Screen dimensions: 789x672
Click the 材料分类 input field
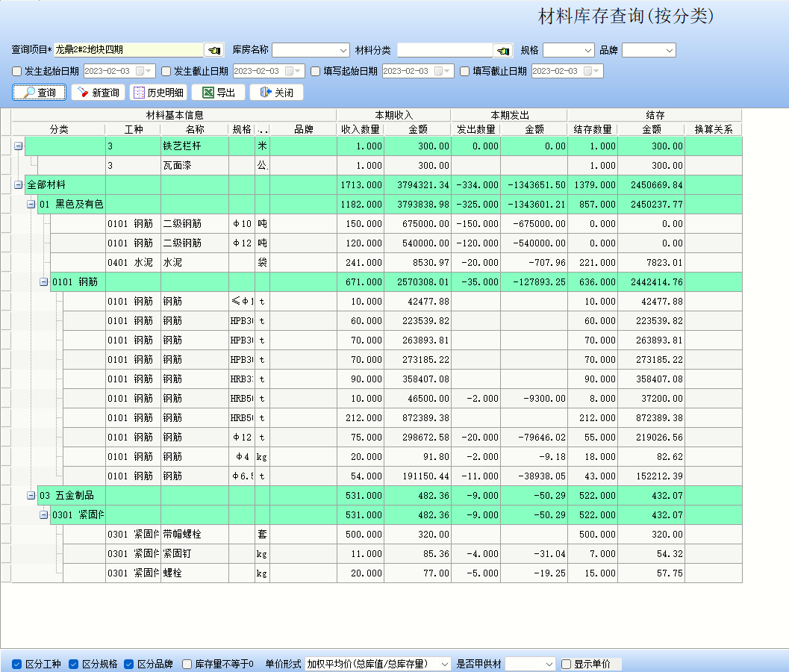tap(444, 50)
